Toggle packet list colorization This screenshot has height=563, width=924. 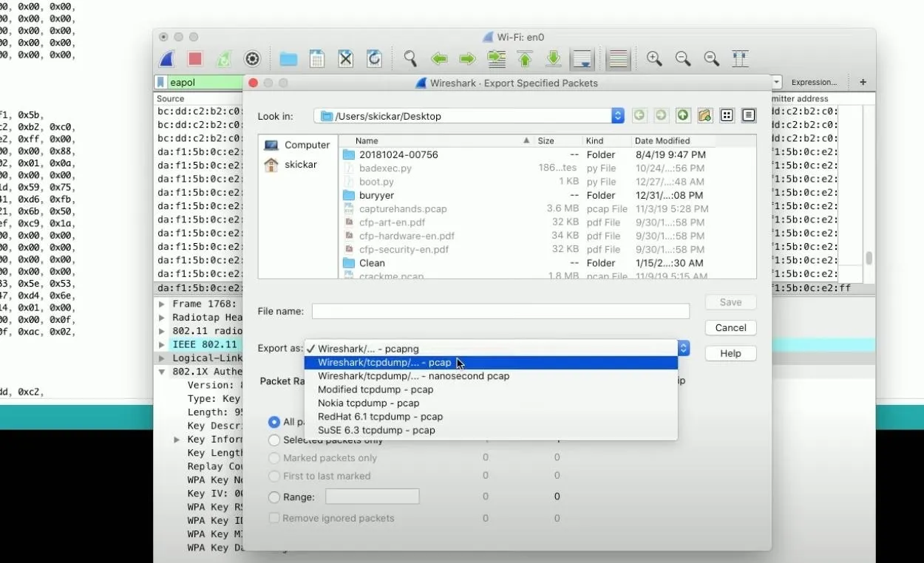coord(619,59)
